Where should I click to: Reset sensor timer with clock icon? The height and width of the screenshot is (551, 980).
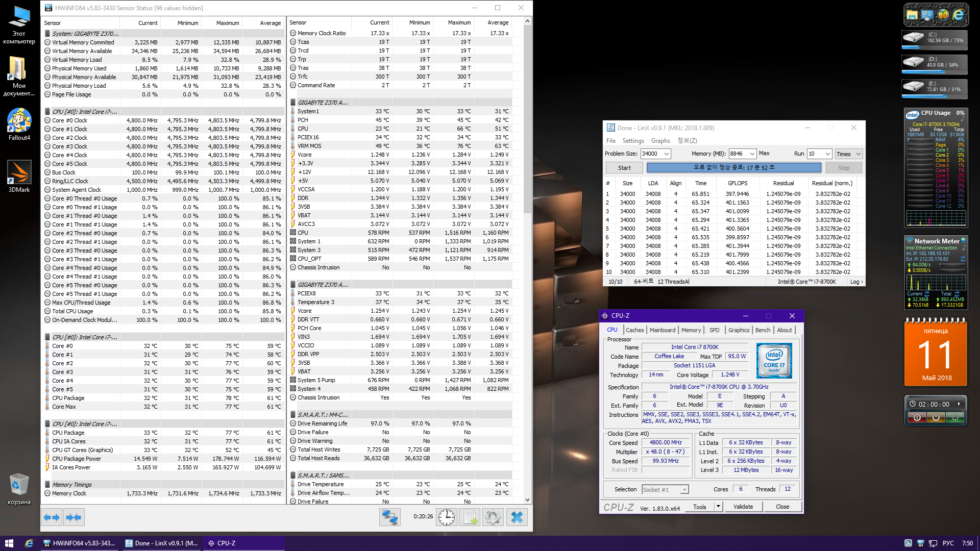tap(447, 517)
